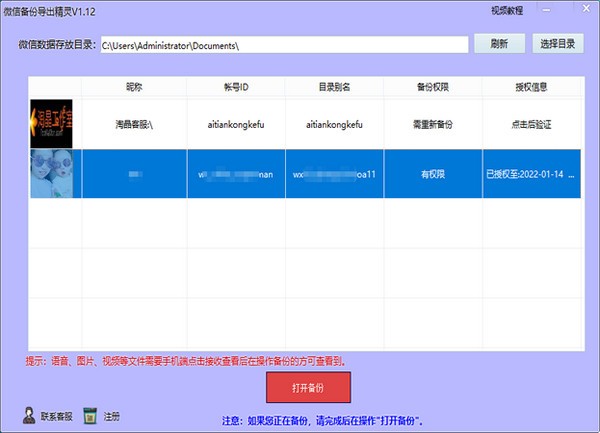Screen dimensions: 600x433
Task: Click the 帐号ID column header
Action: click(235, 87)
